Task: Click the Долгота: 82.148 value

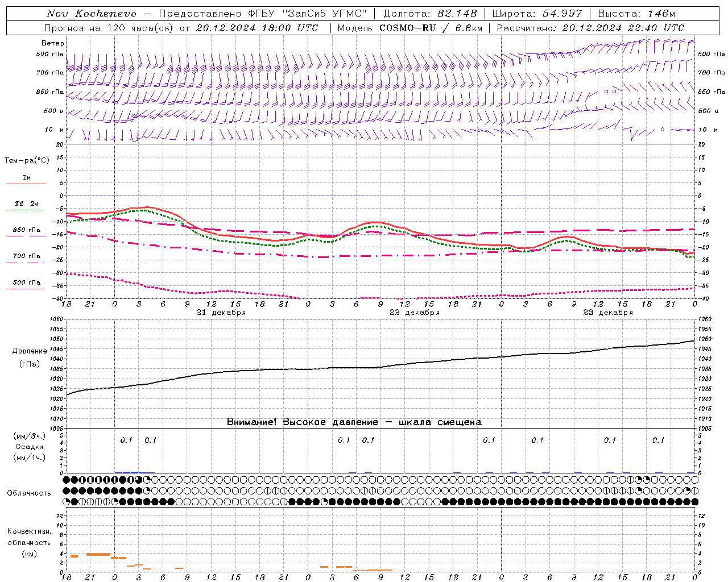Action: click(x=430, y=14)
